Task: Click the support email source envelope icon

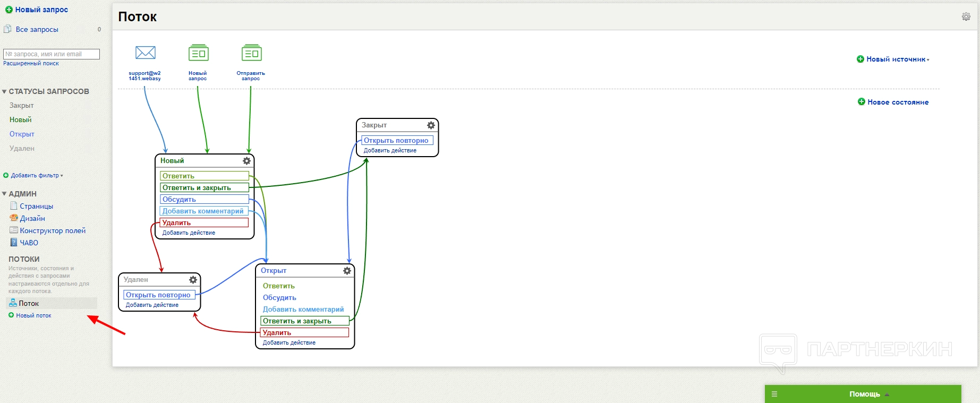Action: (145, 53)
